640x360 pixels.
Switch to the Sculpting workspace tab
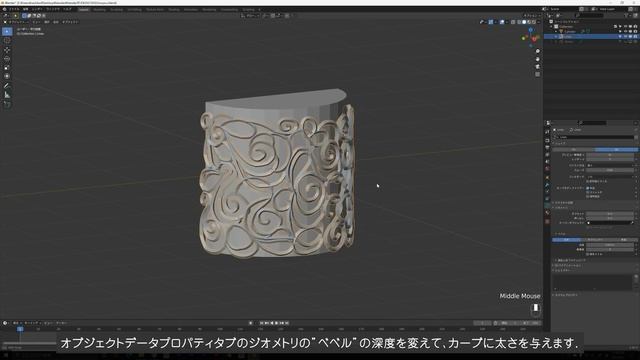pos(116,9)
